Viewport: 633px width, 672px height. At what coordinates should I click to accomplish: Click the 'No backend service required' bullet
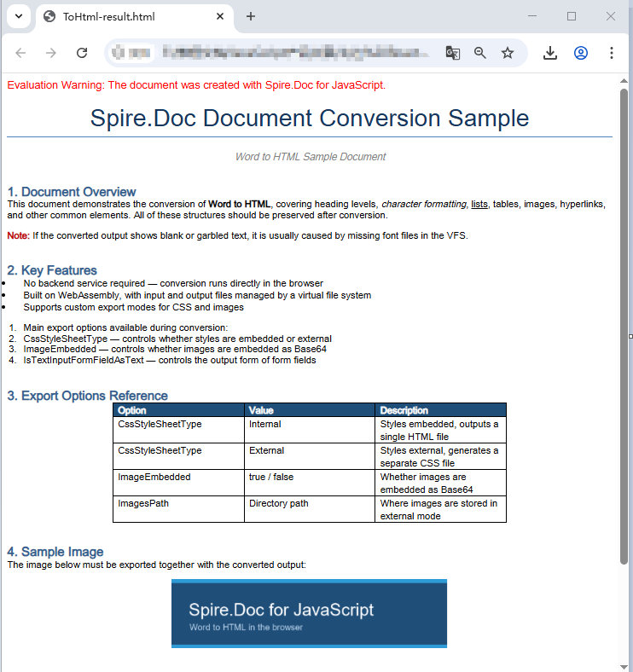pyautogui.click(x=173, y=284)
